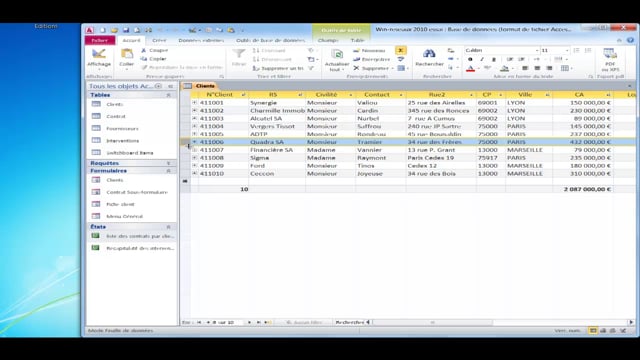Open the Fichier tab
The image size is (640, 360).
[x=100, y=40]
